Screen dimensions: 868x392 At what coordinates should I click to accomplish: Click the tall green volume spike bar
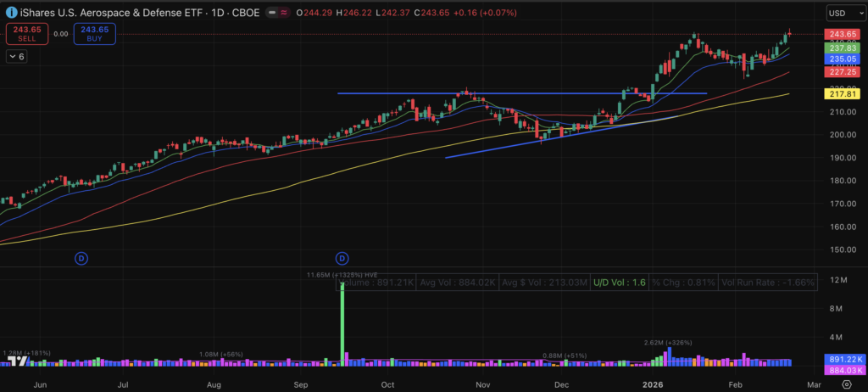(343, 322)
